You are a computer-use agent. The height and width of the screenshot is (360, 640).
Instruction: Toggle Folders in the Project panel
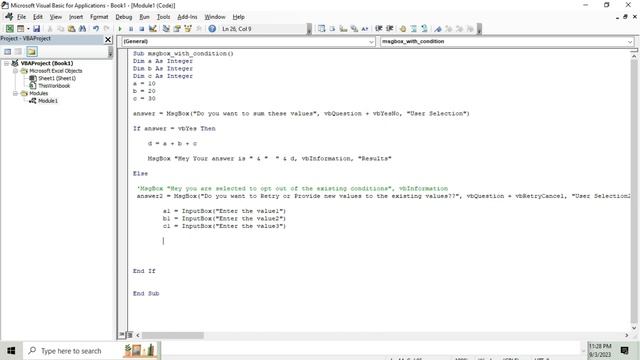(32, 51)
